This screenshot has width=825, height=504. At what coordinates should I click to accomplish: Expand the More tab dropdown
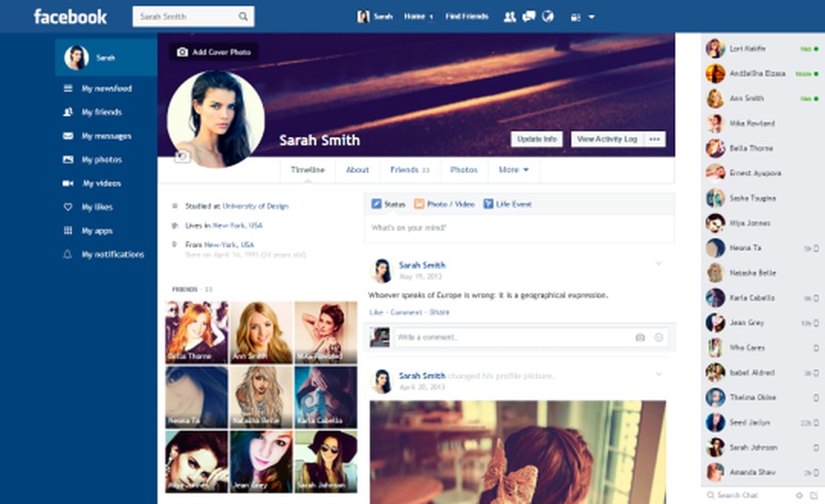[x=513, y=170]
